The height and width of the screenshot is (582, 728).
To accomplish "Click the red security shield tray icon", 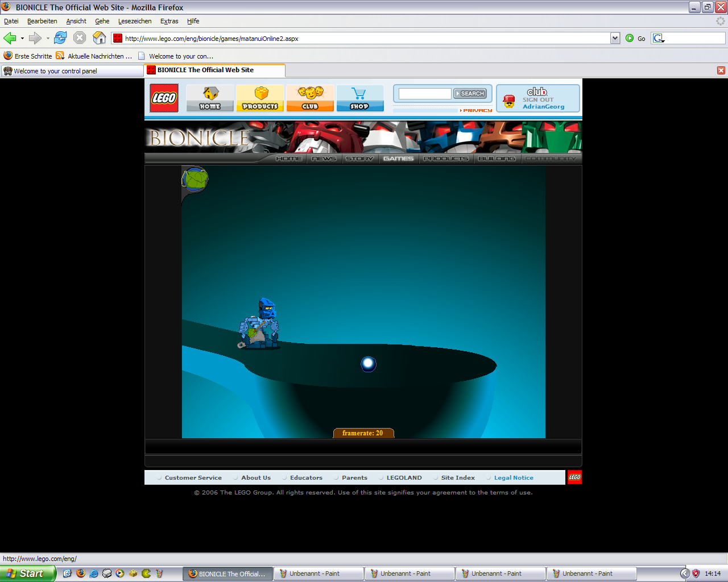I will (696, 573).
